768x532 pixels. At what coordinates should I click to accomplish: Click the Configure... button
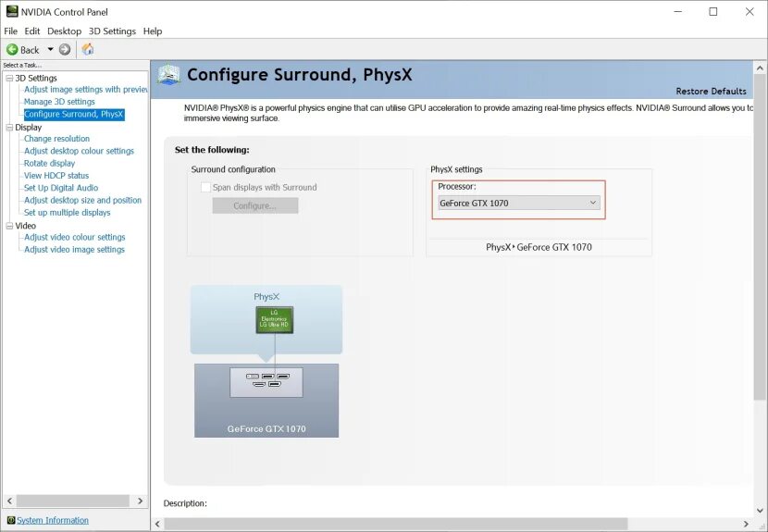click(x=255, y=205)
